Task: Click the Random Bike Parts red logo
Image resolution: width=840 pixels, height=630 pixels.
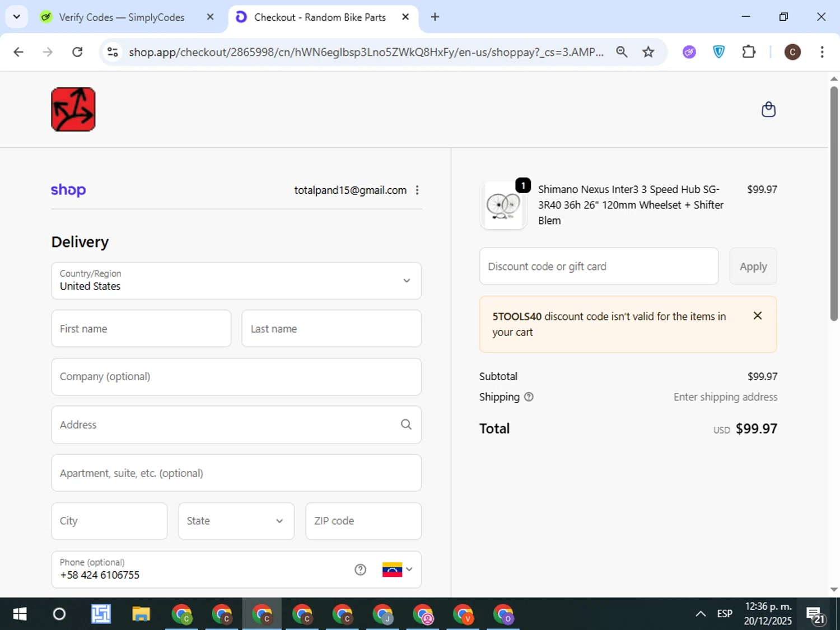Action: coord(73,109)
